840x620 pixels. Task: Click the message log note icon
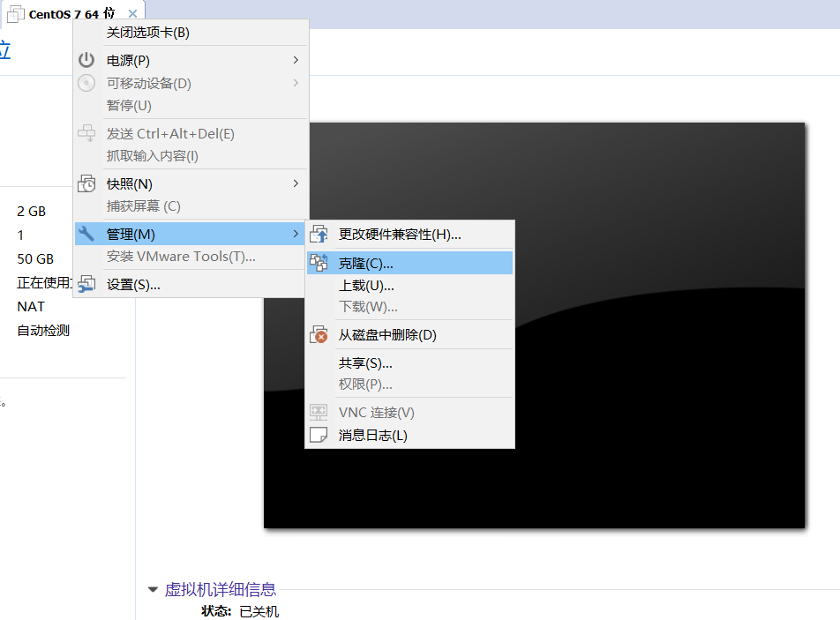[x=319, y=435]
